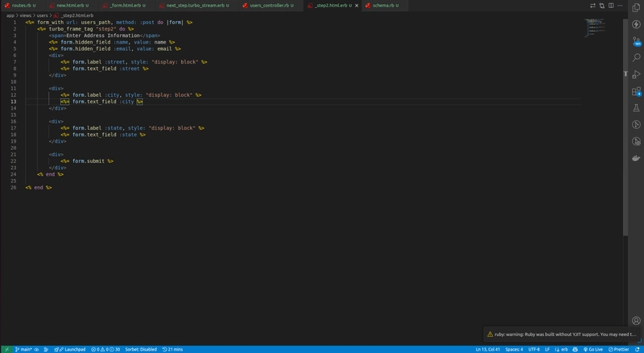Click 'form.label :street' on line 7

(x=98, y=62)
